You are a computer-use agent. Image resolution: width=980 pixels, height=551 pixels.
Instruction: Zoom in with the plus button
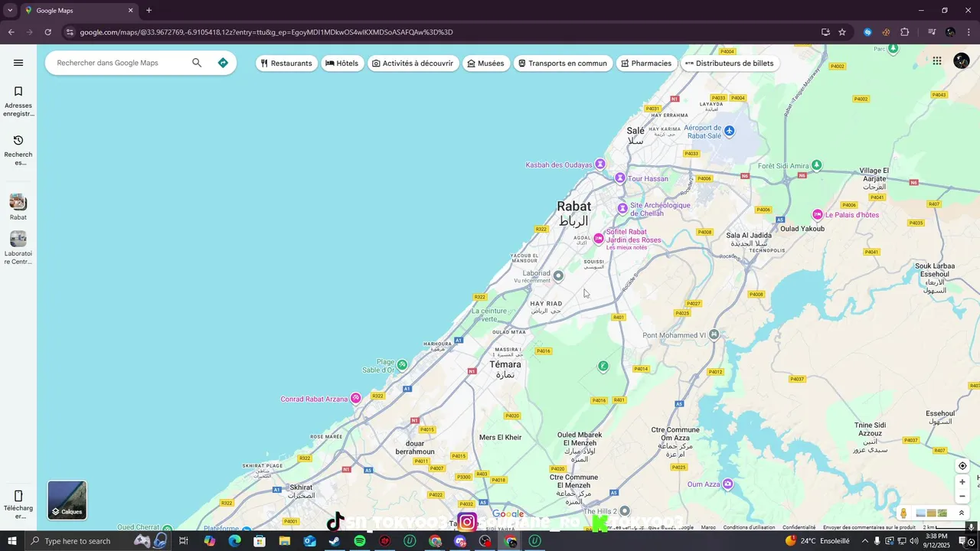click(962, 482)
